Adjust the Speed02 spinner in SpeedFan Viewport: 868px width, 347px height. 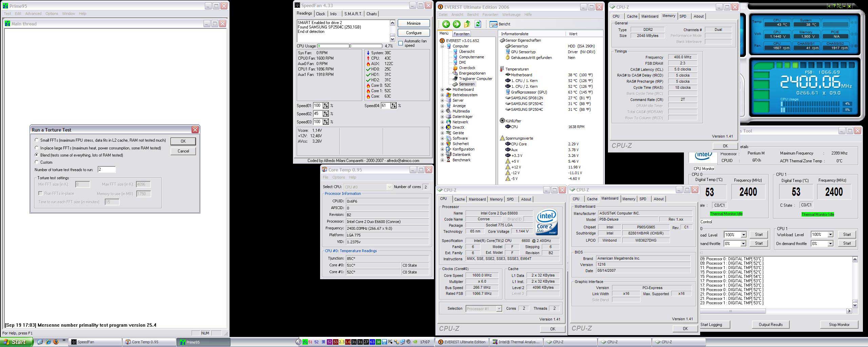pyautogui.click(x=325, y=114)
